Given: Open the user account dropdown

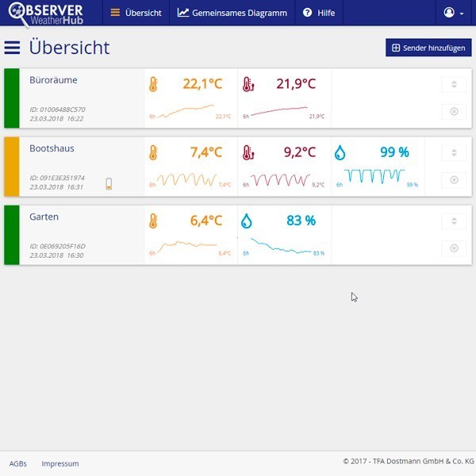Looking at the screenshot, I should (454, 13).
